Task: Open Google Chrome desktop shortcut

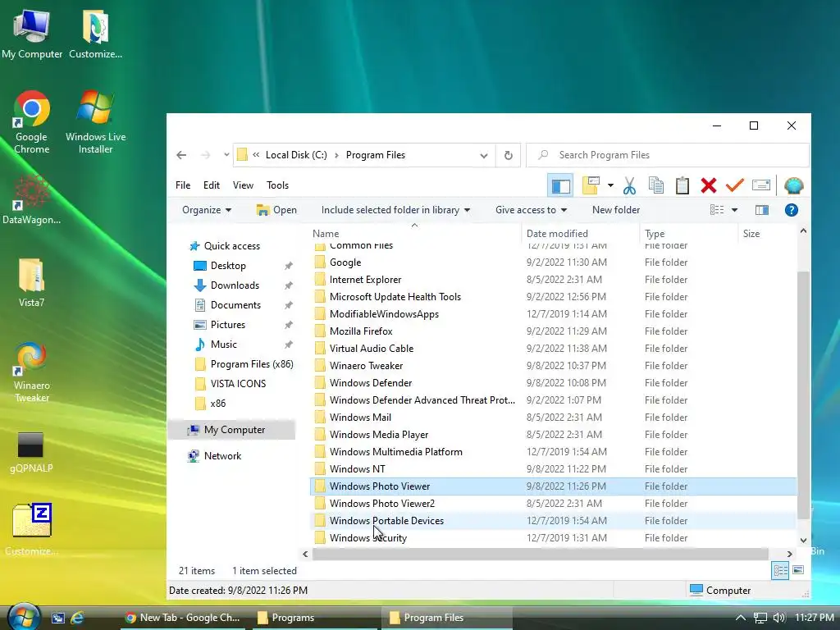Action: (32, 122)
